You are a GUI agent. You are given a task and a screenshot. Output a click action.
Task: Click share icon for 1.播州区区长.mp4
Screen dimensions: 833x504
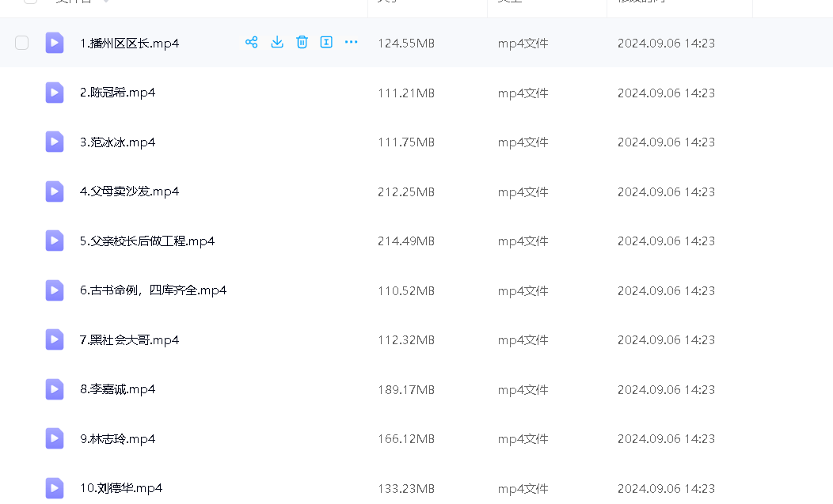[252, 43]
